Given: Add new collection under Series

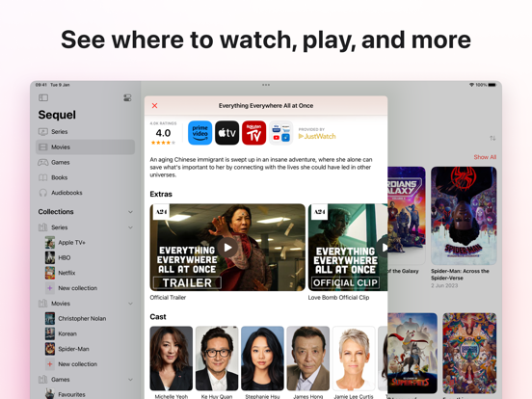Looking at the screenshot, I should tap(77, 288).
